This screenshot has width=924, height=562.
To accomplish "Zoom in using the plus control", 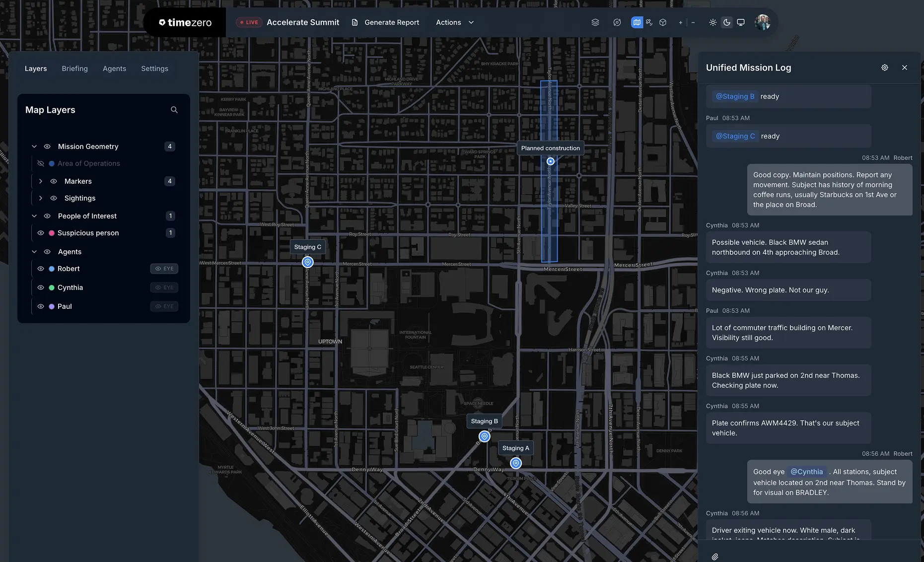I will (680, 22).
